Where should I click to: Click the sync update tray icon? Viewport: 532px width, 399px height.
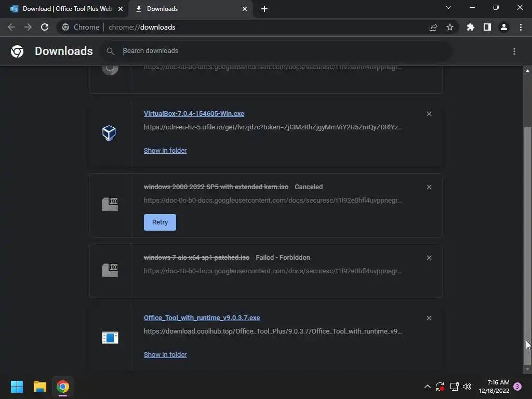(440, 387)
